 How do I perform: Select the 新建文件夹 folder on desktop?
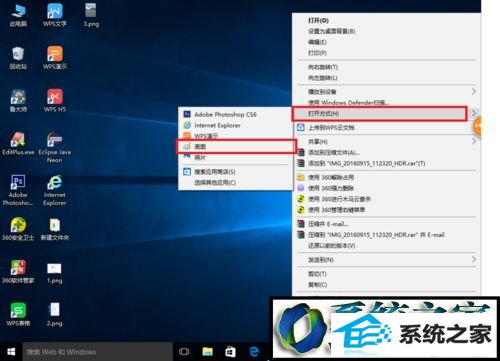pyautogui.click(x=55, y=229)
